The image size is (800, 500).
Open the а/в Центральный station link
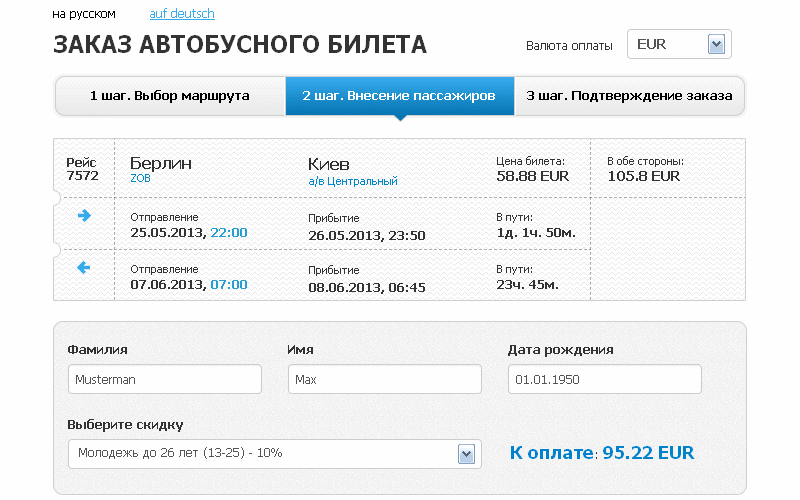(x=353, y=181)
